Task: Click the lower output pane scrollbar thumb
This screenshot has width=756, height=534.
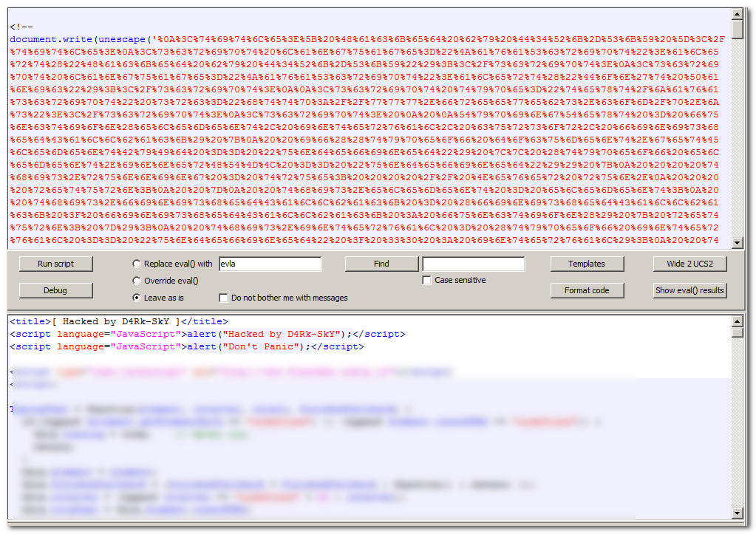Action: [738, 332]
